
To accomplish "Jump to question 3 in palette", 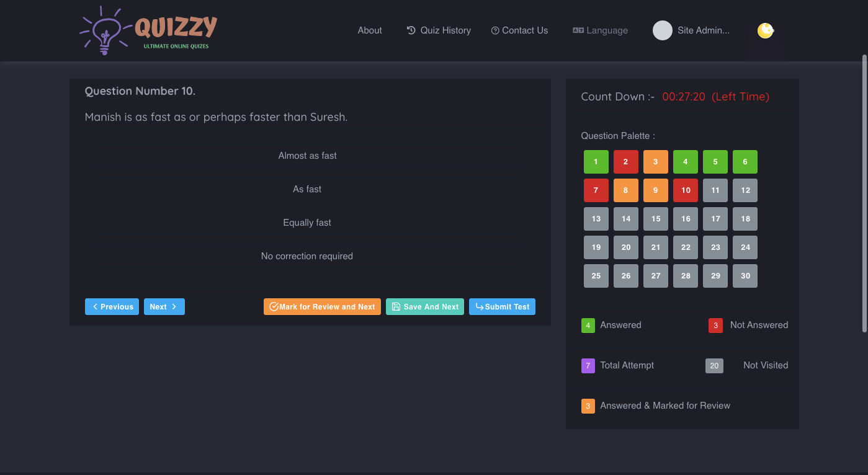I will pos(656,162).
